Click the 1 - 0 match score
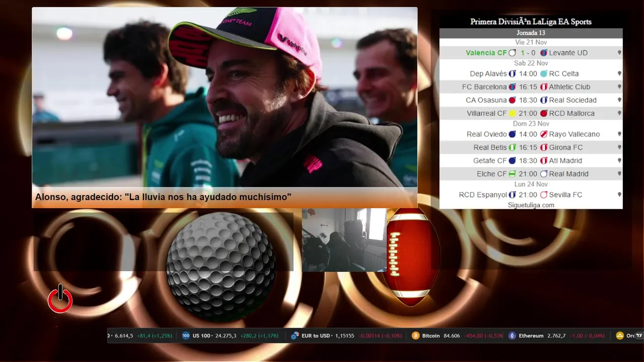The height and width of the screenshot is (362, 644). [x=528, y=53]
